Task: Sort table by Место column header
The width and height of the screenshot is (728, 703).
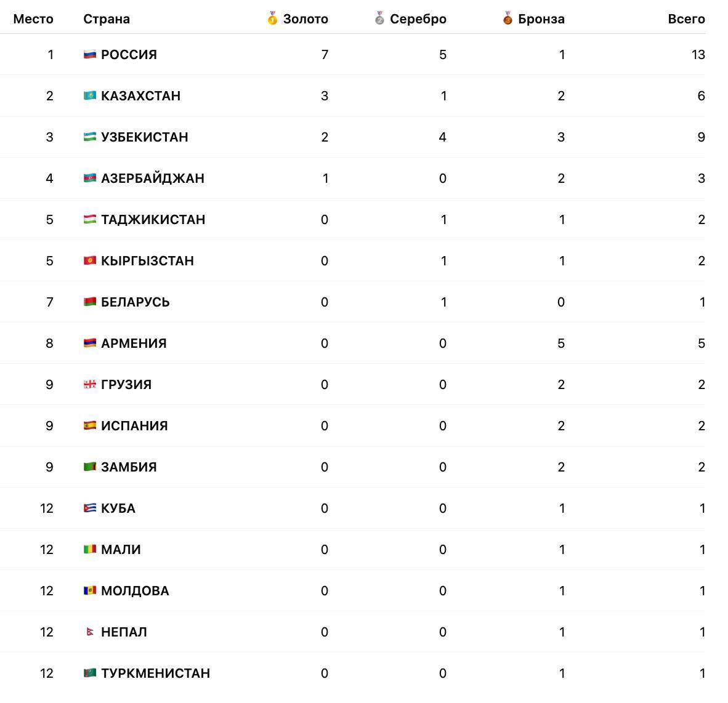Action: (x=33, y=19)
